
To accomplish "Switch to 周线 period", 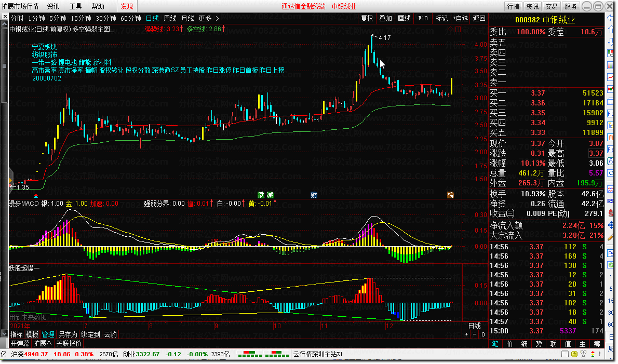I will coord(170,19).
